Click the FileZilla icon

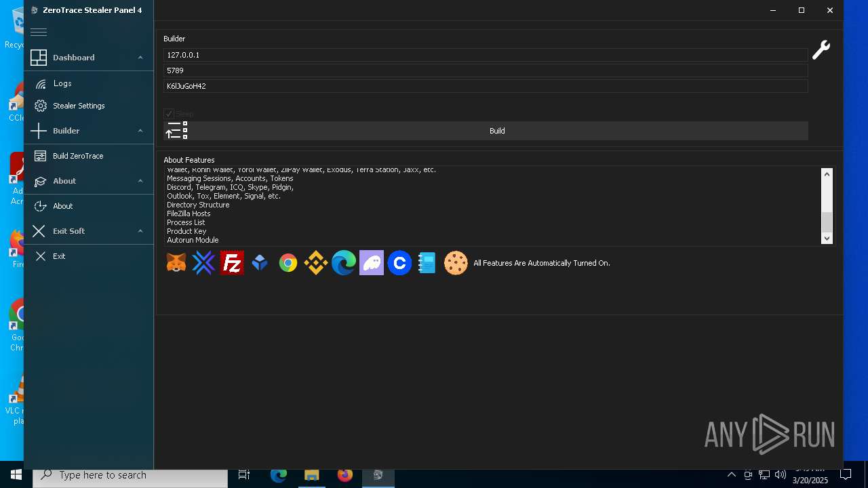[232, 263]
